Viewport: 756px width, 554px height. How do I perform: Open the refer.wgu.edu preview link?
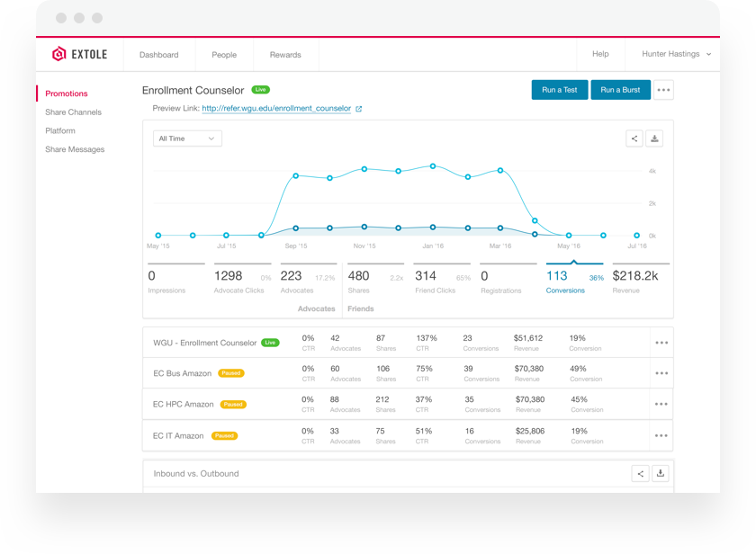pyautogui.click(x=276, y=109)
